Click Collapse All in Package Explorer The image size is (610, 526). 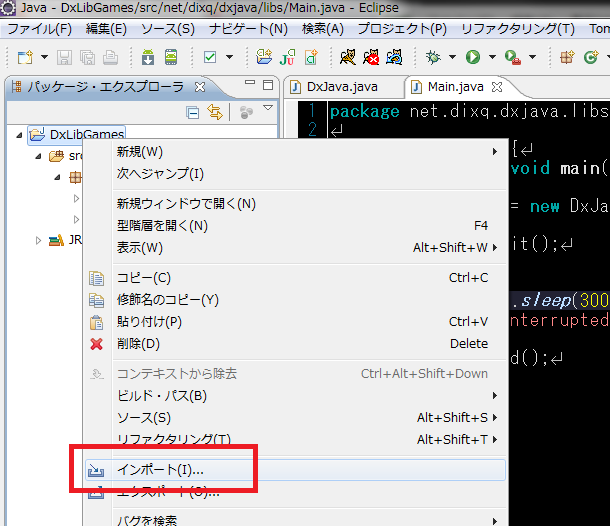193,113
